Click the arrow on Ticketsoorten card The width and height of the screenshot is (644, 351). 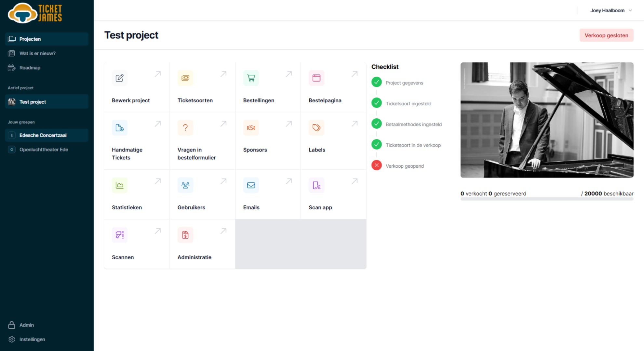(223, 74)
